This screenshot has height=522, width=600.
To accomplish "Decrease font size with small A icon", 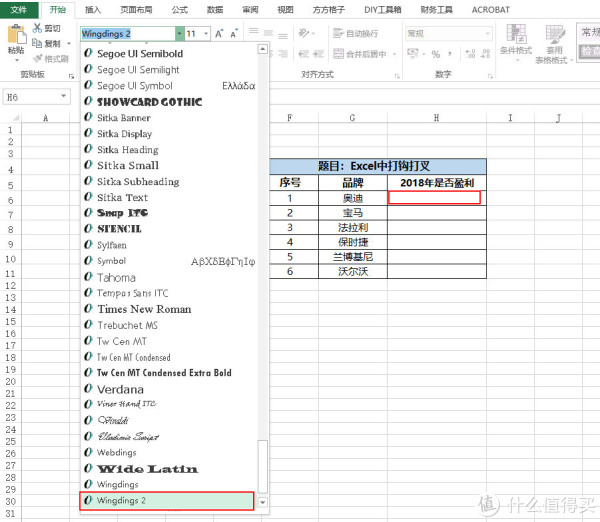I will coord(234,34).
